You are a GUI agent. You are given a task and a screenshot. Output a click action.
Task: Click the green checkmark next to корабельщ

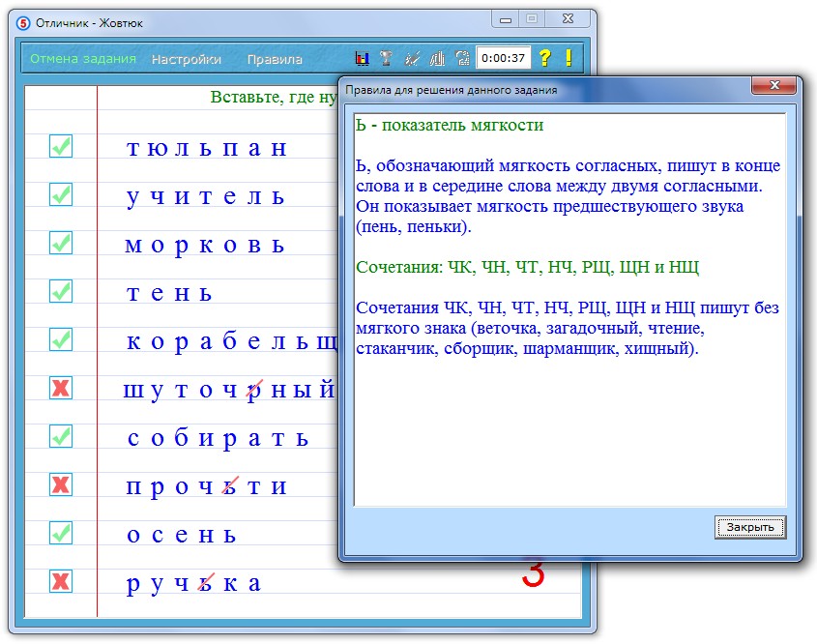[x=61, y=339]
